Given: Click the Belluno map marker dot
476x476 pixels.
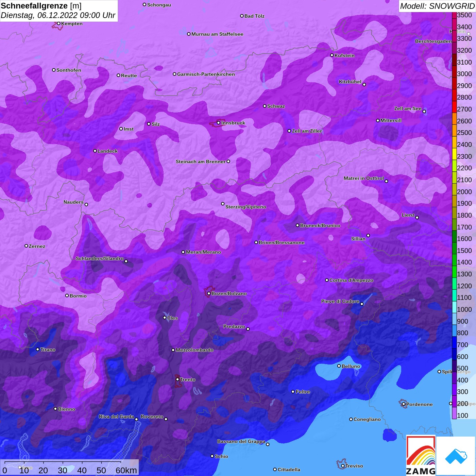Looking at the screenshot, I should click(339, 366).
